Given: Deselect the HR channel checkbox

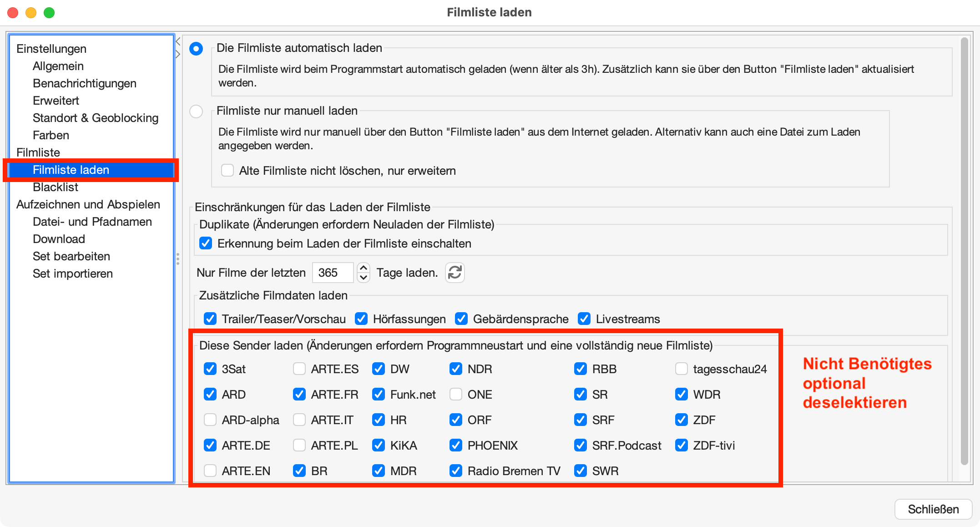Looking at the screenshot, I should click(379, 420).
